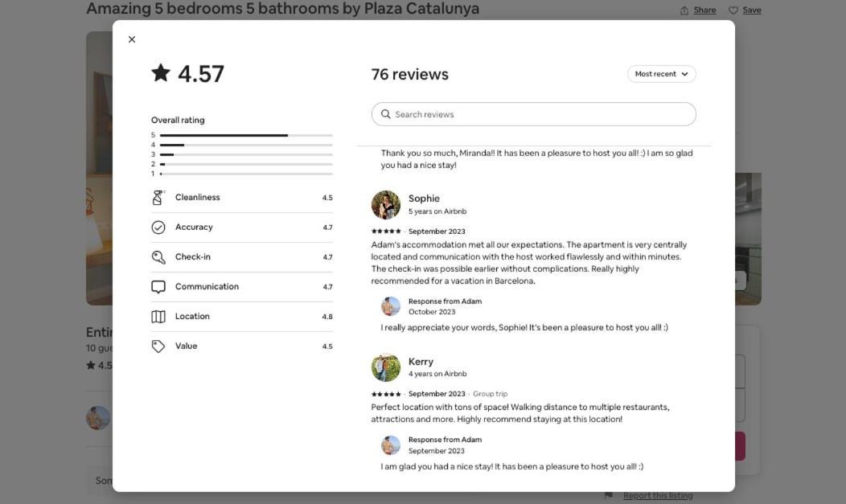The height and width of the screenshot is (504, 846).
Task: Click the Value price tag icon
Action: [158, 346]
